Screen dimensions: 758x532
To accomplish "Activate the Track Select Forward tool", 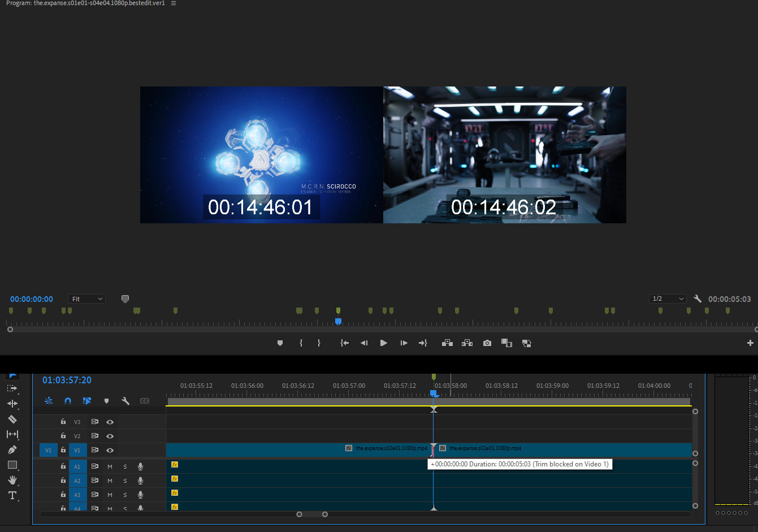I will point(12,388).
